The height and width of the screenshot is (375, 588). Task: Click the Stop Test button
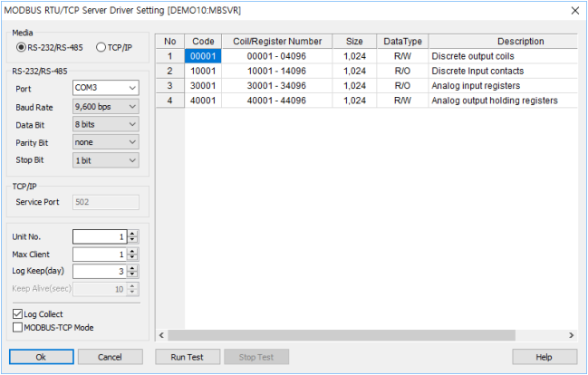(256, 357)
